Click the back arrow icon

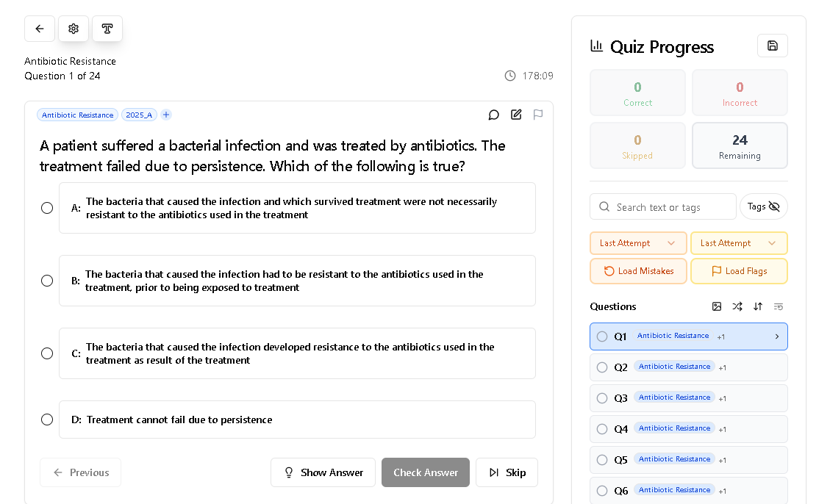[40, 29]
